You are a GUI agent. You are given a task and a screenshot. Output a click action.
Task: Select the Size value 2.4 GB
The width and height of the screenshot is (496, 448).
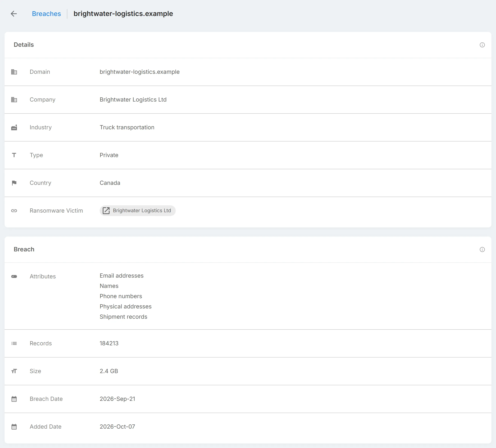tap(109, 371)
